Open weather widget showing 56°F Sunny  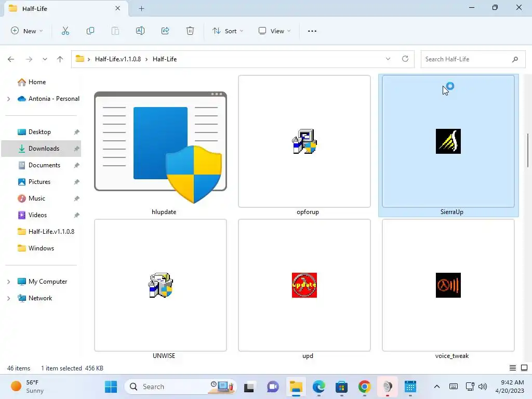tap(27, 387)
